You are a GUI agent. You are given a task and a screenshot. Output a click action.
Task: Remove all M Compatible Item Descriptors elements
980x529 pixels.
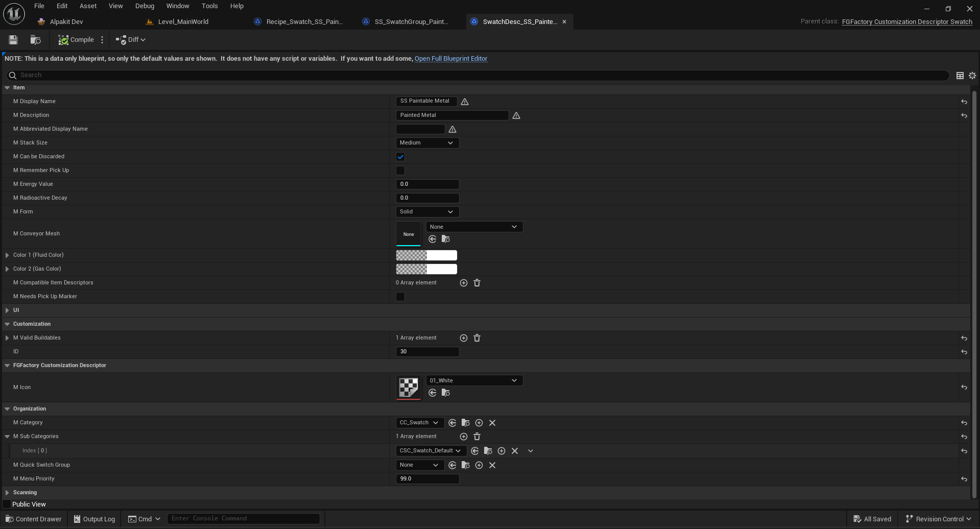click(477, 283)
